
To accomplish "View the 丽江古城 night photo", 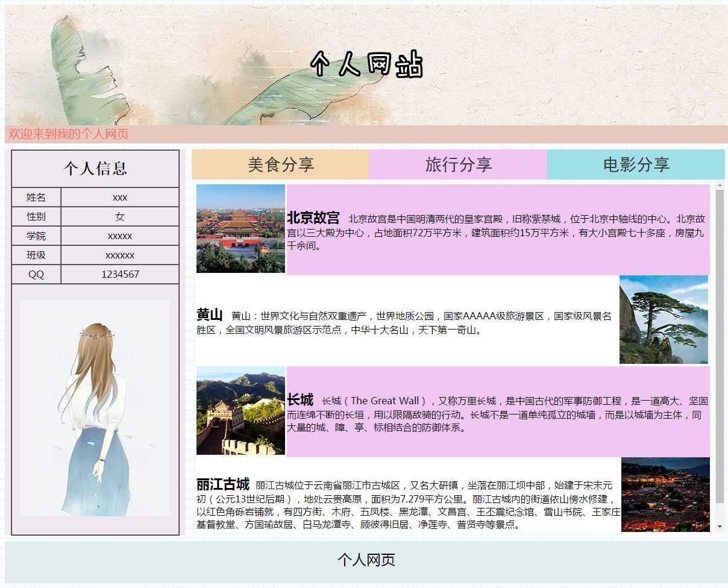I will click(x=665, y=495).
